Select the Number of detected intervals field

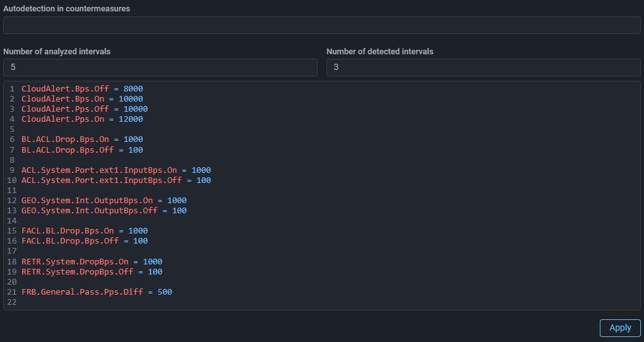click(483, 68)
